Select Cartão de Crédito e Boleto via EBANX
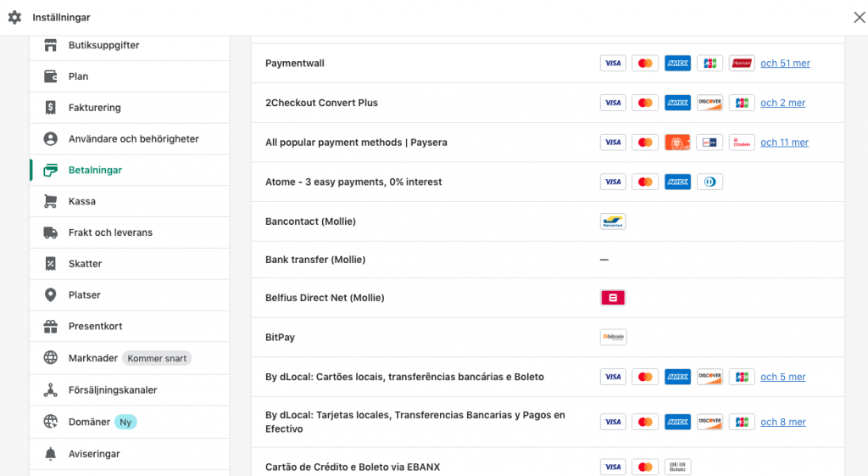 coord(548,462)
